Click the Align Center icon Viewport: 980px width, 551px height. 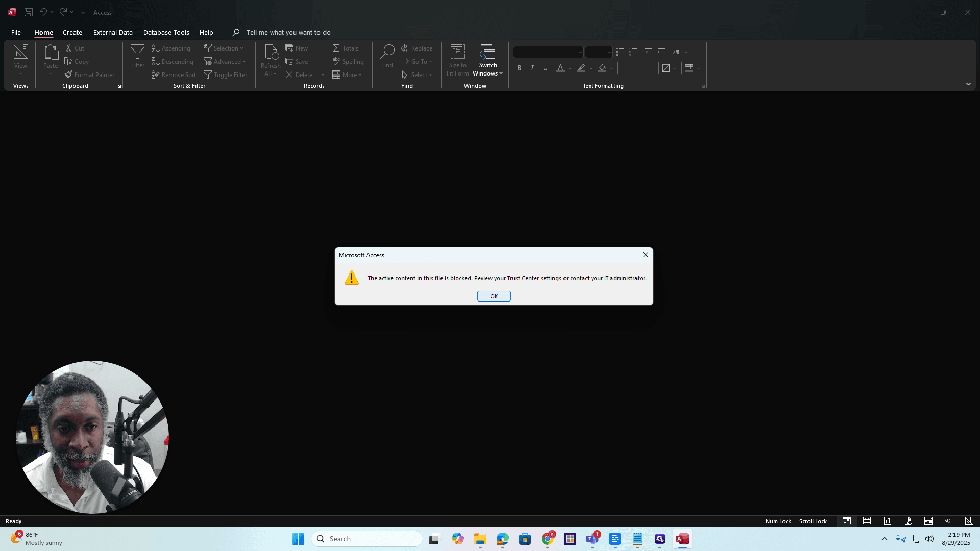click(638, 68)
